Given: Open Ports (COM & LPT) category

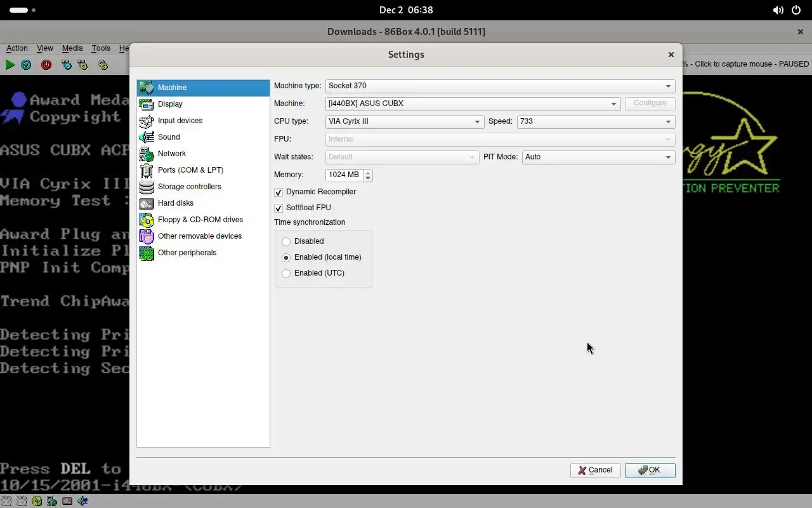Looking at the screenshot, I should (203, 170).
